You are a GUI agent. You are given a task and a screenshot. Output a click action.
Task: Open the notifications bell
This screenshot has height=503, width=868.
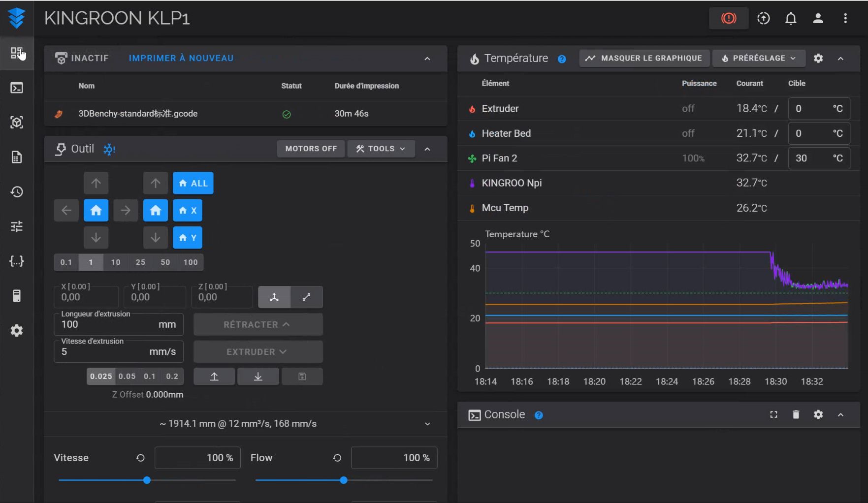[x=791, y=18]
